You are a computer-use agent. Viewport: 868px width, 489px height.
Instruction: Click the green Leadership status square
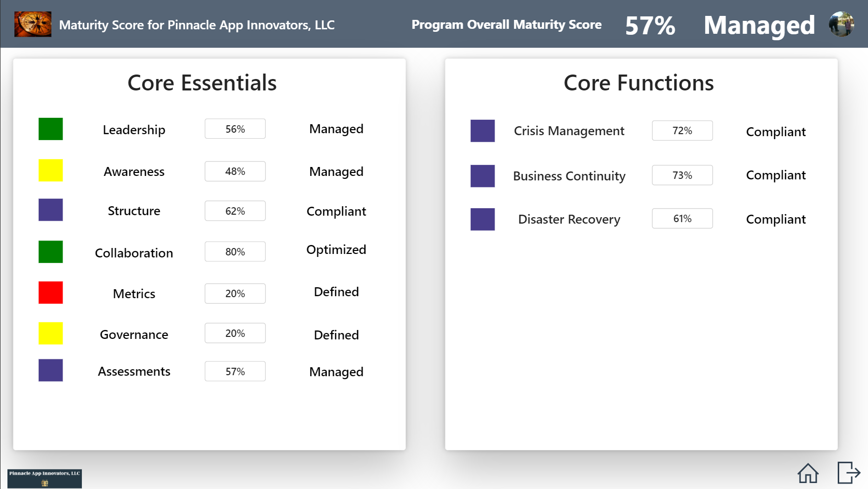click(x=51, y=129)
